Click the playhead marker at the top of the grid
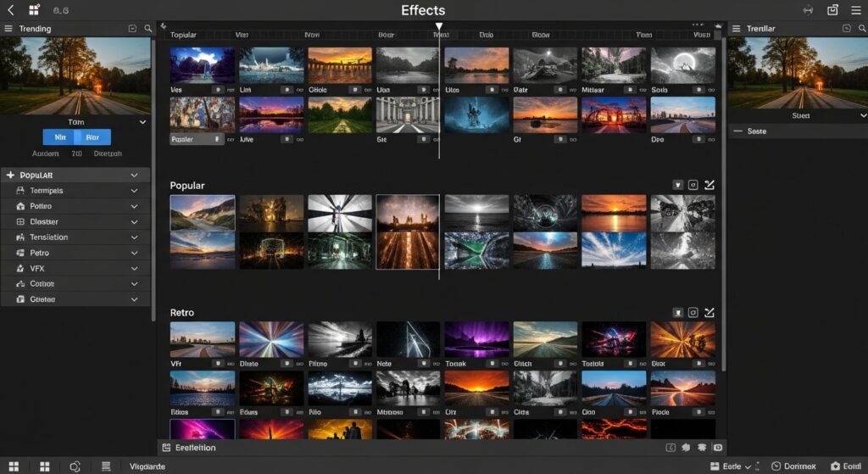Viewport: 868px width, 474px height. pos(439,27)
